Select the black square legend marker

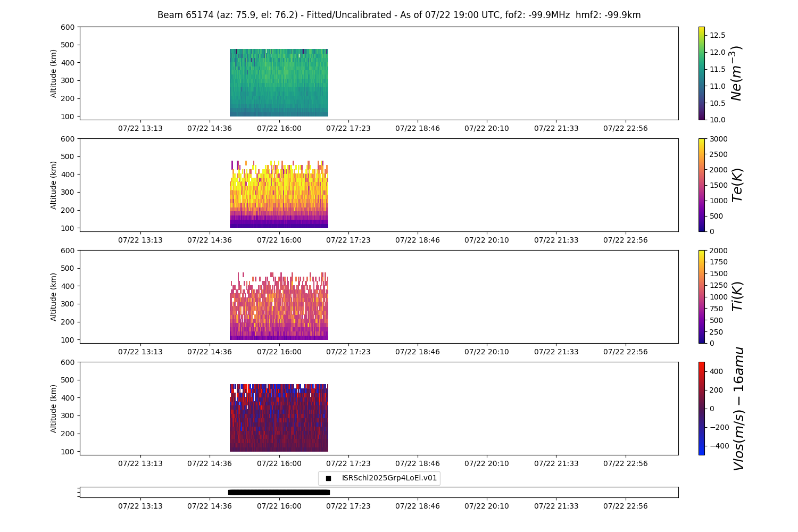coord(328,478)
